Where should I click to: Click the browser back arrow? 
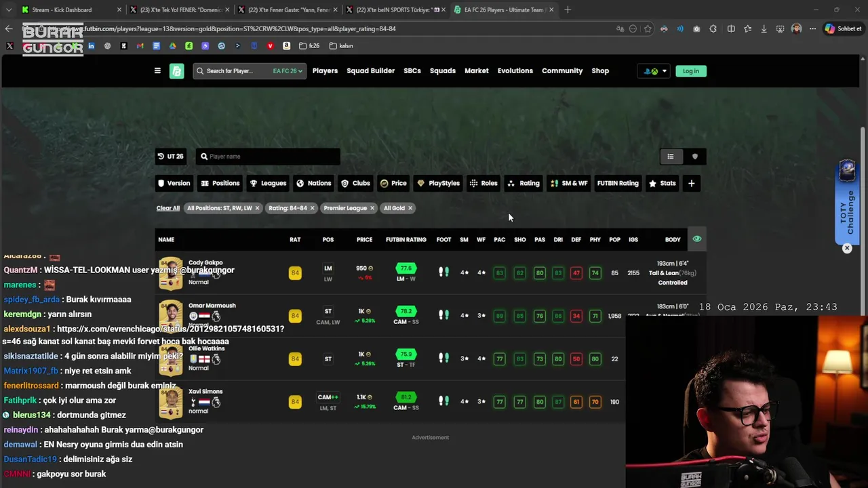click(x=8, y=28)
